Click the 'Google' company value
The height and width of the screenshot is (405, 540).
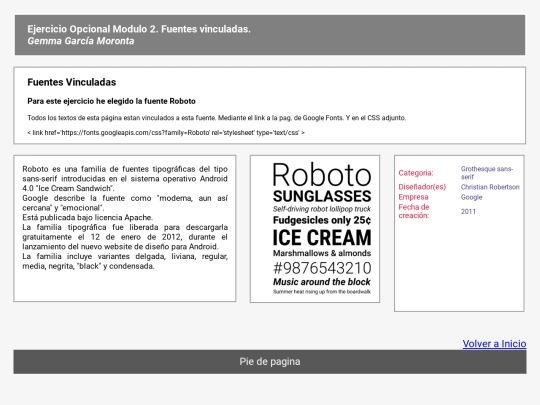click(x=471, y=197)
